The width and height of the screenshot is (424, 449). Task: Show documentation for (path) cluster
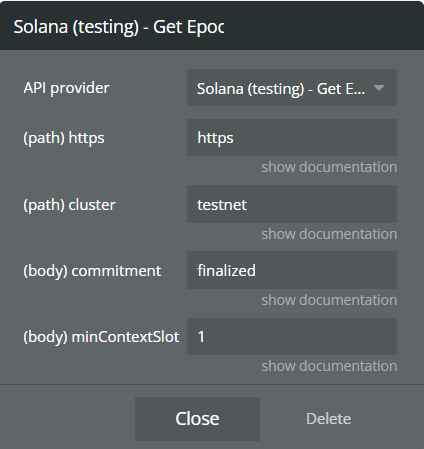tap(329, 234)
